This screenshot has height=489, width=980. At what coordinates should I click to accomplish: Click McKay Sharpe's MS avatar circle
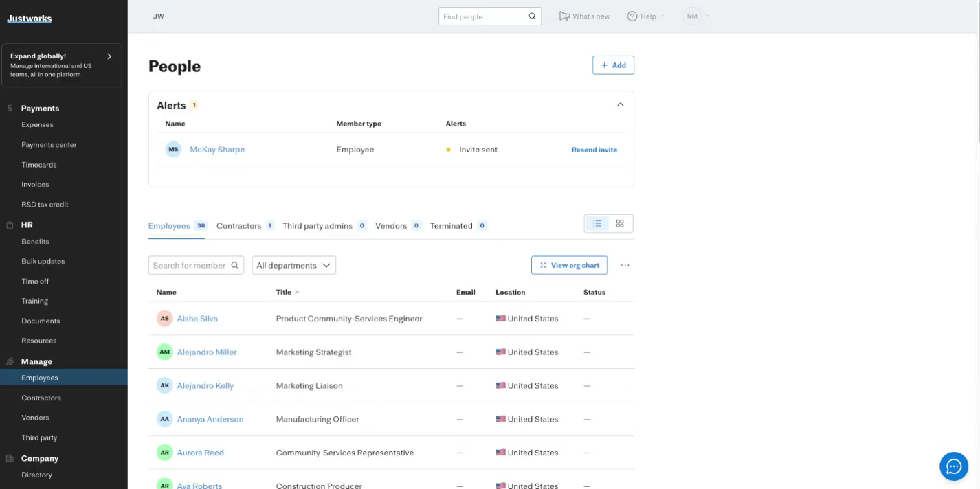click(173, 149)
